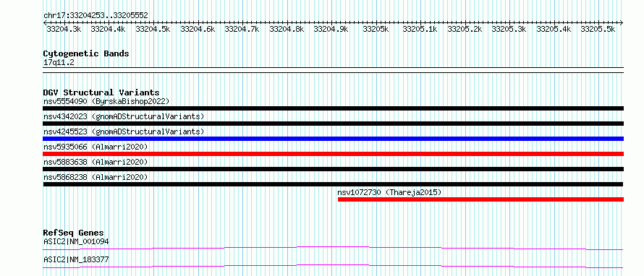This screenshot has height=276, width=644.
Task: Click the 33205k ruler tick label
Action: [x=376, y=29]
